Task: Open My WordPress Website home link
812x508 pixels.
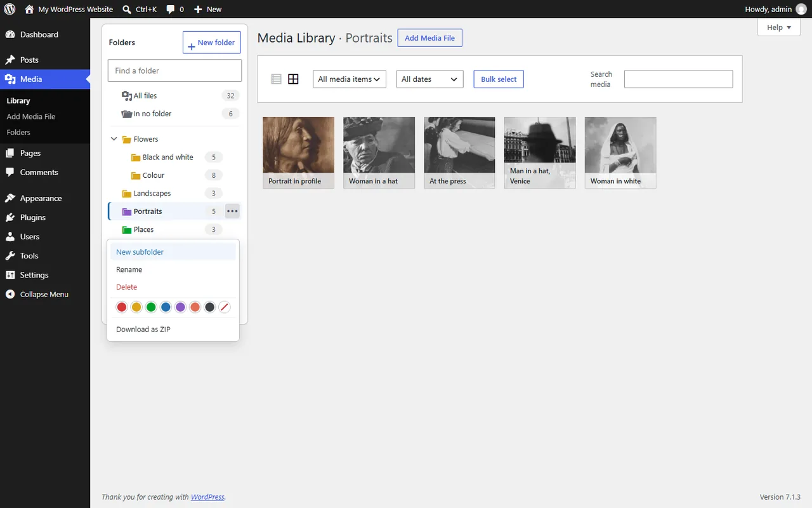Action: point(69,9)
